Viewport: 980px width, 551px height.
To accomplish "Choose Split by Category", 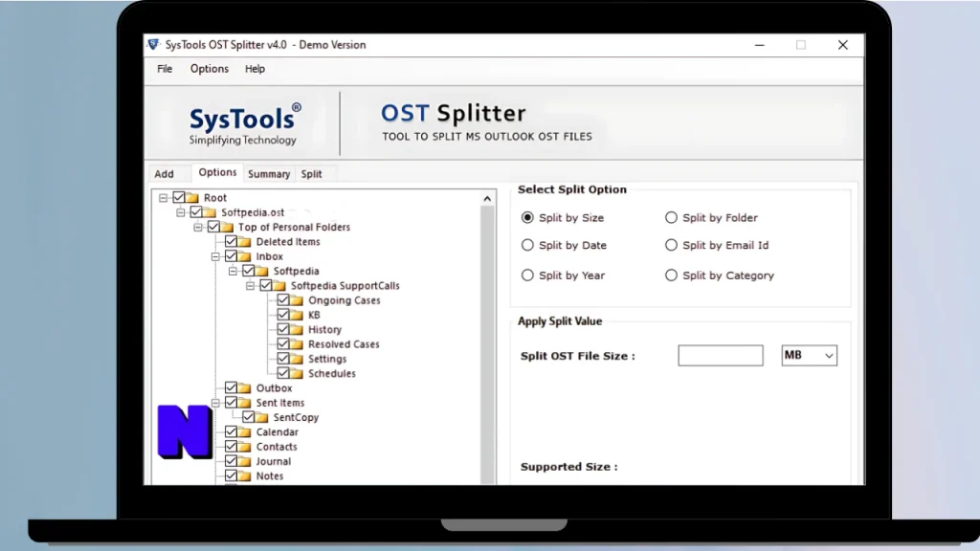I will point(671,275).
